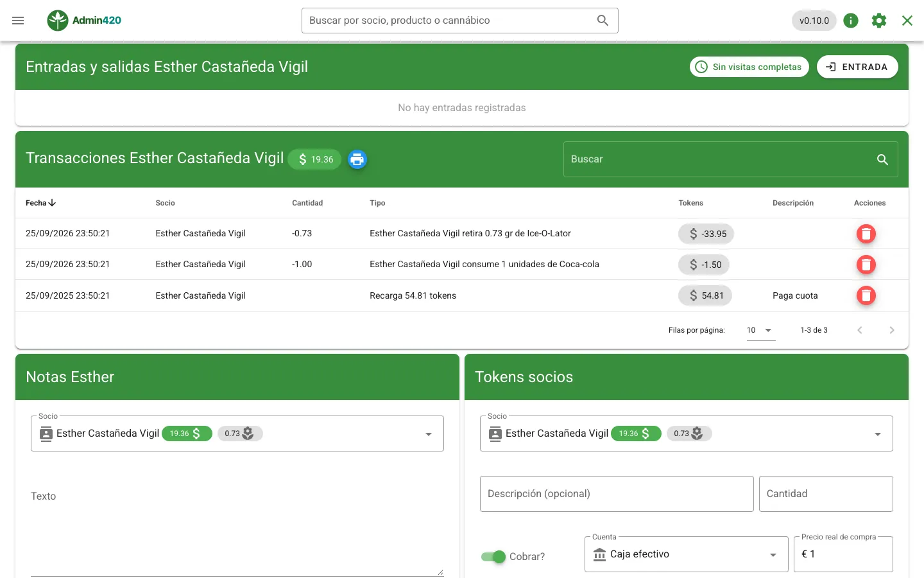The height and width of the screenshot is (578, 924).
Task: Click the -1.50 tokens chip
Action: click(x=704, y=265)
